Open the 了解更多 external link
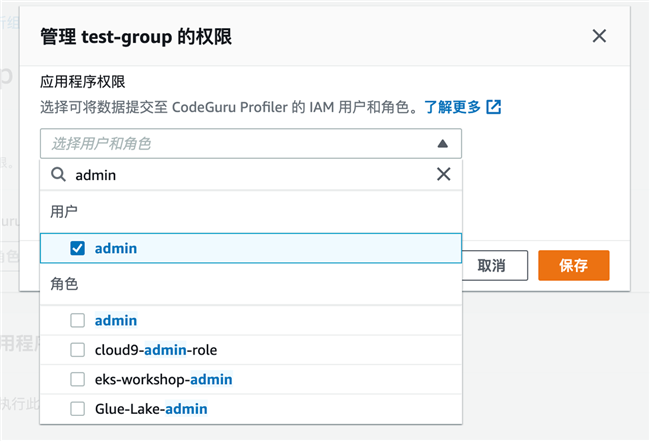Image resolution: width=650 pixels, height=441 pixels. (463, 107)
